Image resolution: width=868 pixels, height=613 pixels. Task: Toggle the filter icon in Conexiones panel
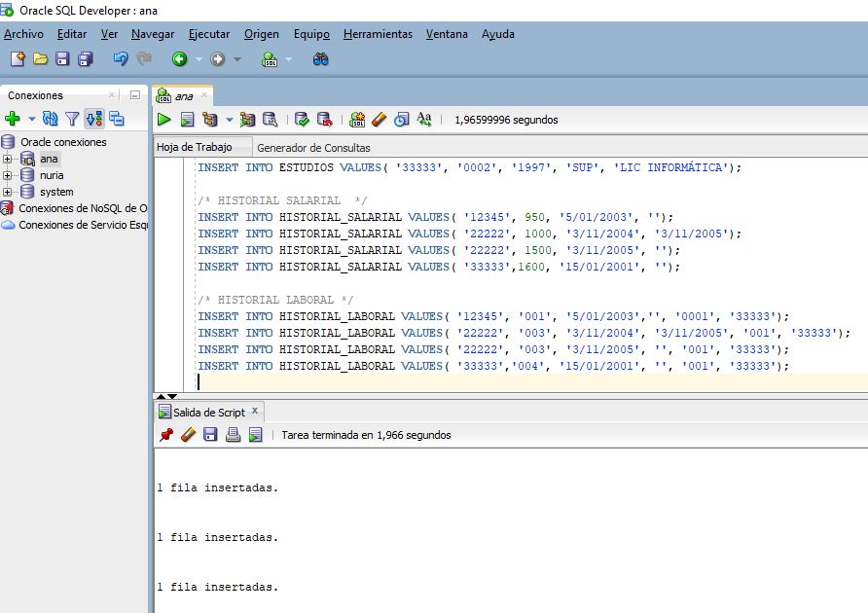(72, 119)
